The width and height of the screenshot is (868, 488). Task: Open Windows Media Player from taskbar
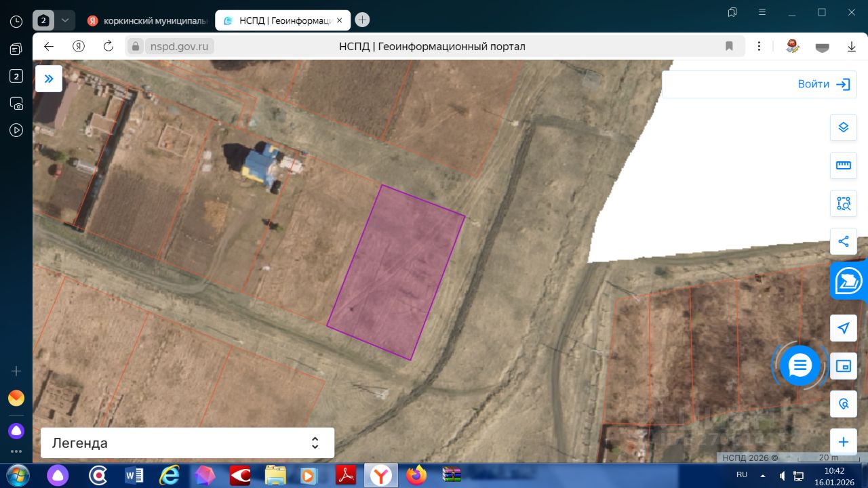pos(311,476)
